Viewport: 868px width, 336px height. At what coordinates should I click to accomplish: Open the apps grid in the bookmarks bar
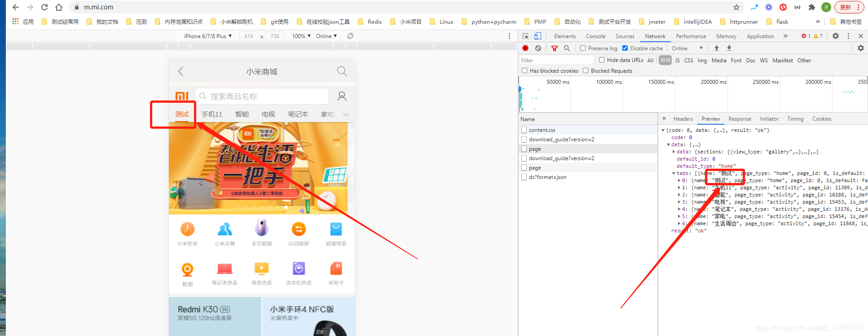16,22
